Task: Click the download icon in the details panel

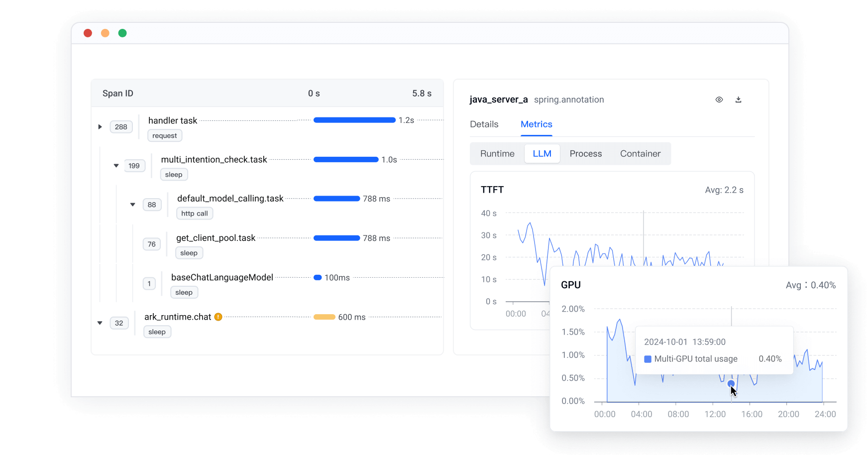Action: pos(738,100)
